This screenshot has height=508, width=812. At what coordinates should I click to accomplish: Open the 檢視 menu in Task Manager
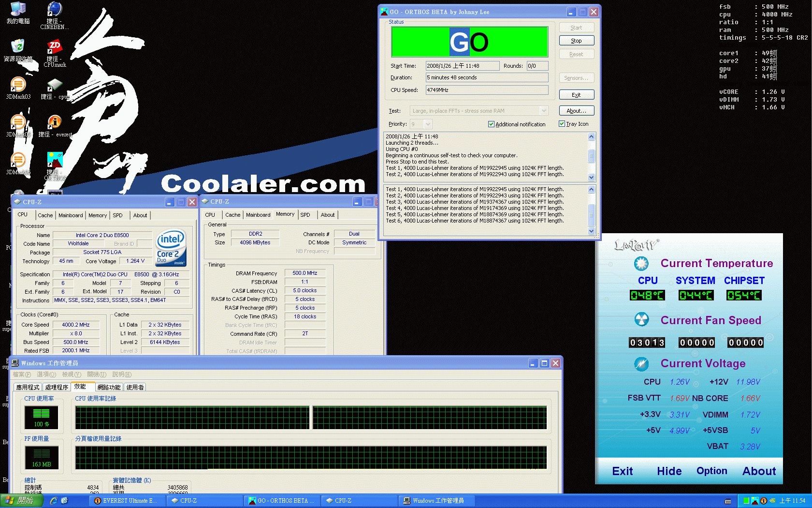click(72, 374)
